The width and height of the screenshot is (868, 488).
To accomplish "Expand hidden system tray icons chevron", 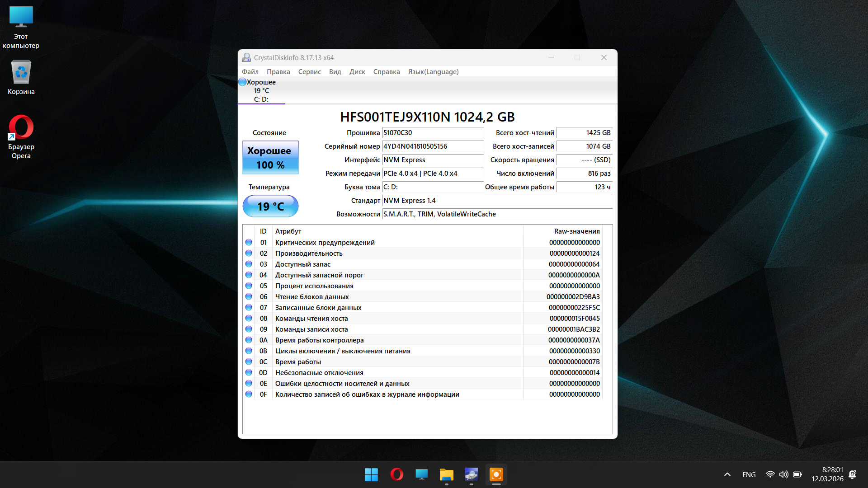I will tap(727, 474).
